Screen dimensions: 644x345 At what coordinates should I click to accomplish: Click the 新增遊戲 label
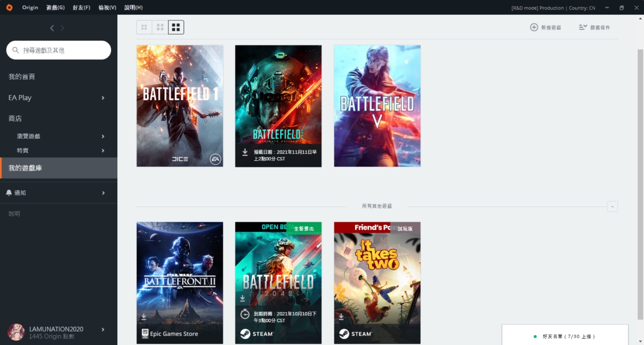point(551,28)
